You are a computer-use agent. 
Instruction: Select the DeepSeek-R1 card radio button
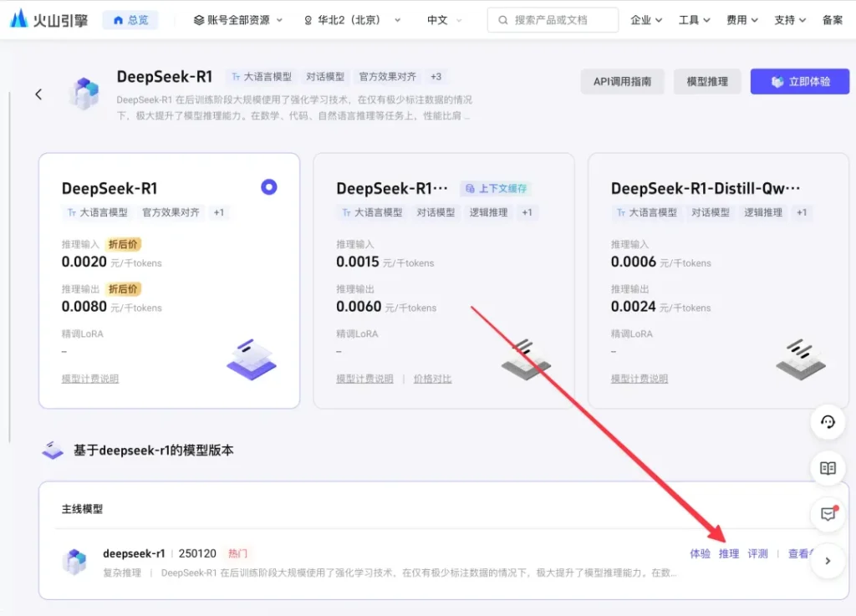(x=268, y=187)
